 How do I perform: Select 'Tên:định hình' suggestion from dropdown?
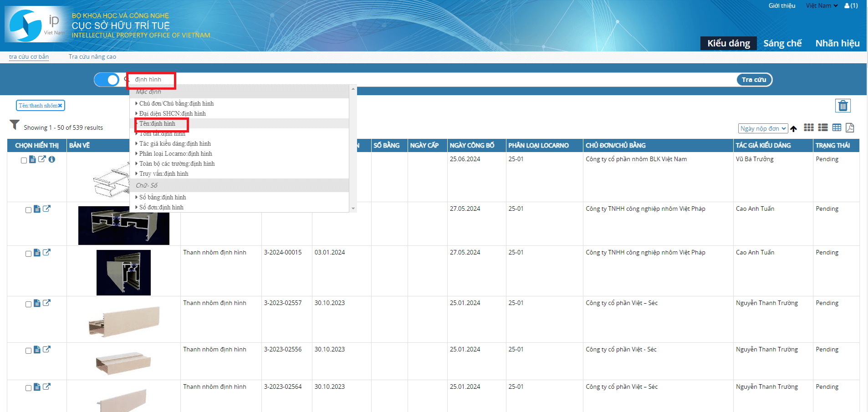pyautogui.click(x=157, y=124)
